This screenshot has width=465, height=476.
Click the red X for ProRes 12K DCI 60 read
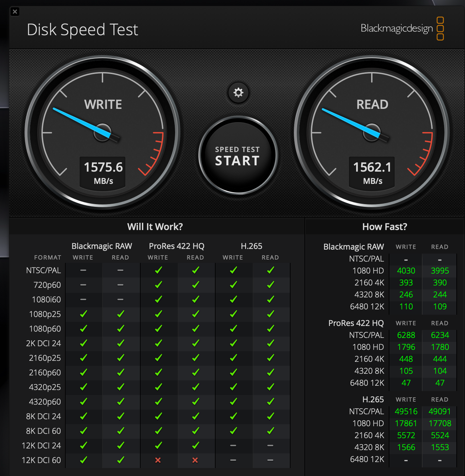pyautogui.click(x=195, y=460)
